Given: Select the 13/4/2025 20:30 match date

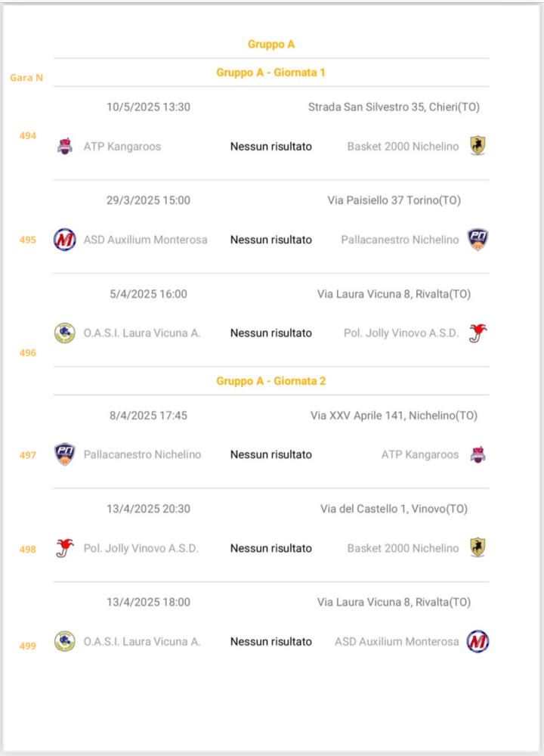Looking at the screenshot, I should click(148, 509).
